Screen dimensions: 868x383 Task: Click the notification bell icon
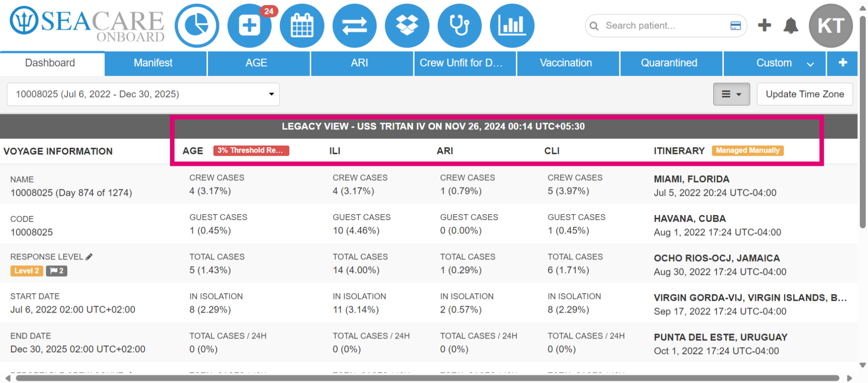click(x=791, y=25)
